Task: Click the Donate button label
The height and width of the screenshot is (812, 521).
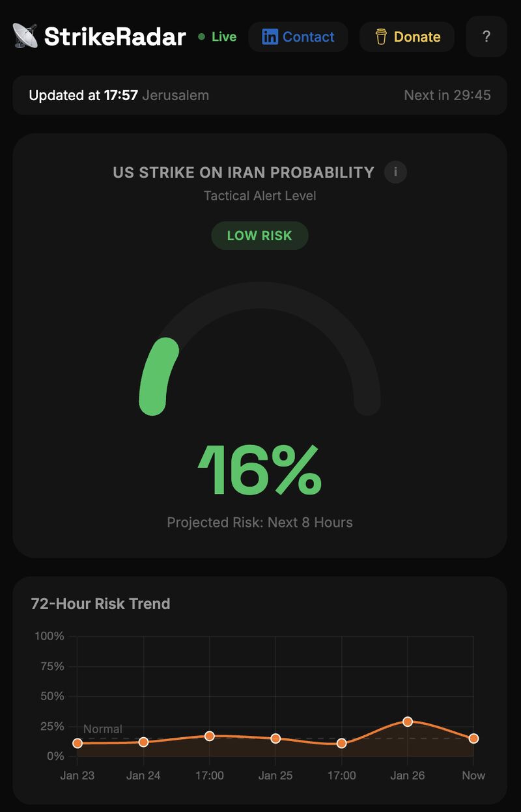Action: [x=417, y=37]
